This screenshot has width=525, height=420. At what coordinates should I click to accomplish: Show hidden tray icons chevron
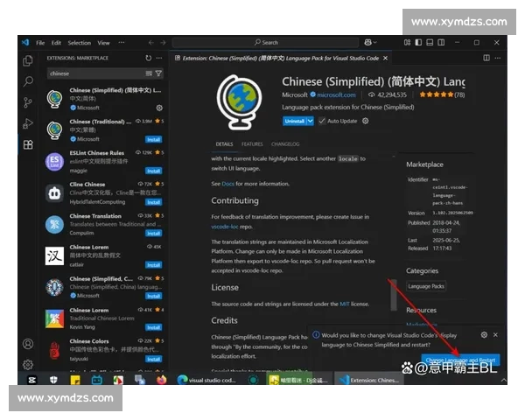point(503,380)
